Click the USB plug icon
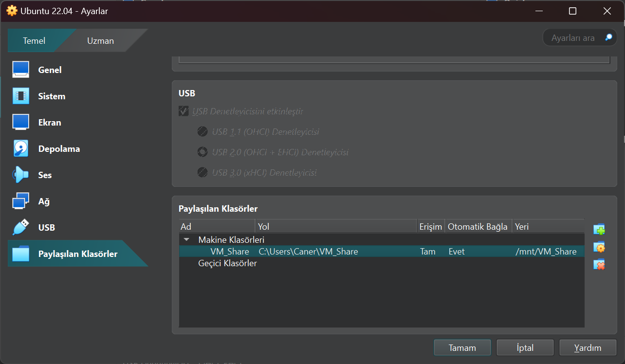Screen dimensions: 625x364 21,228
